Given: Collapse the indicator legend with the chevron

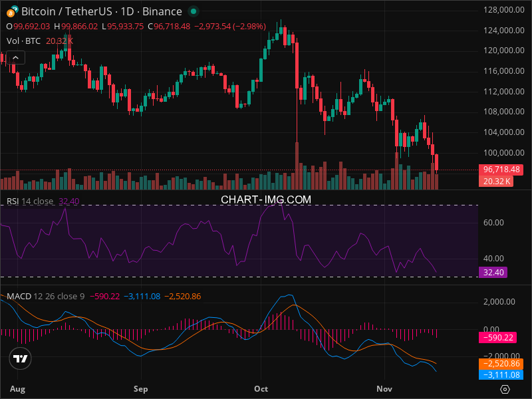Looking at the screenshot, I should tap(15, 58).
